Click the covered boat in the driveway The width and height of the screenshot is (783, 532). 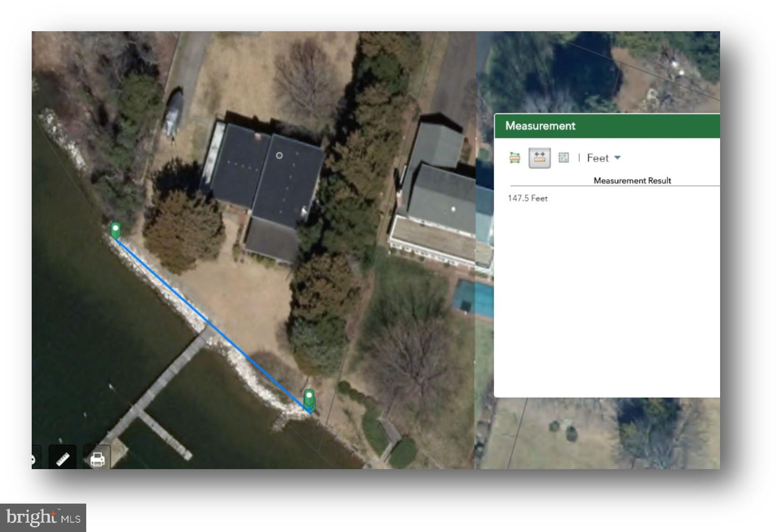point(173,113)
